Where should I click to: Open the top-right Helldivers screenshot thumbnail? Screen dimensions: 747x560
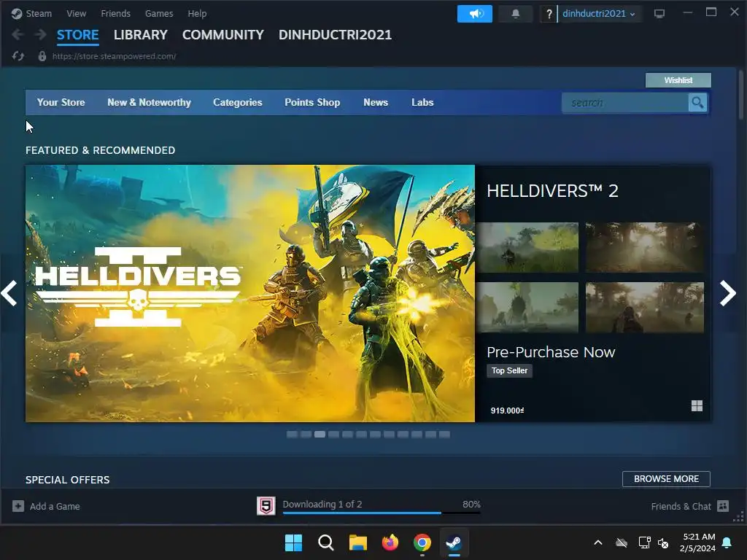point(645,247)
